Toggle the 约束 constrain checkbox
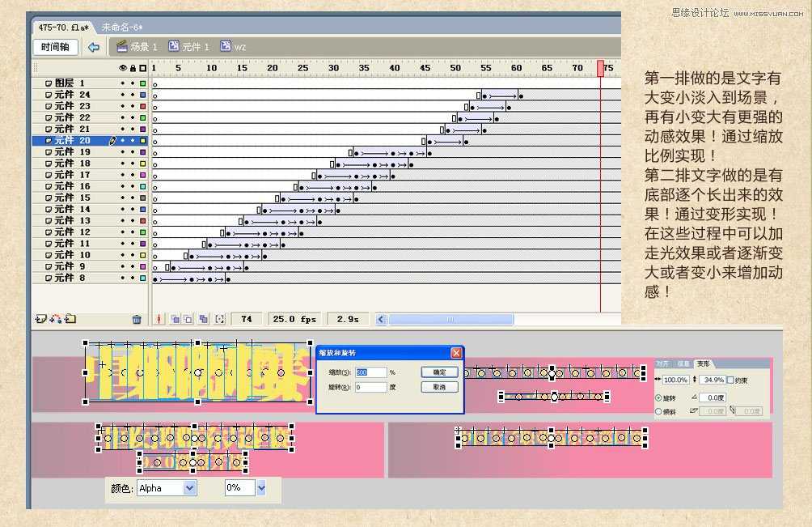This screenshot has width=812, height=527. pos(730,380)
